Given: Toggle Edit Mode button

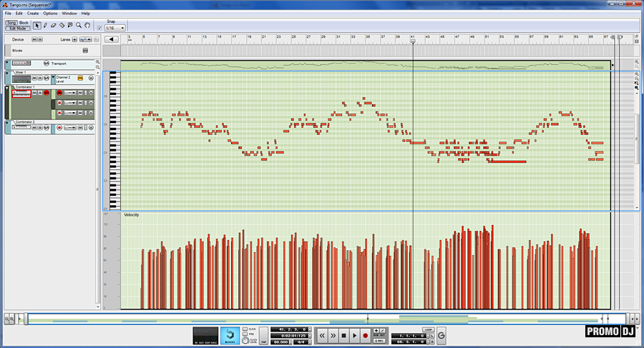Looking at the screenshot, I should 18,29.
